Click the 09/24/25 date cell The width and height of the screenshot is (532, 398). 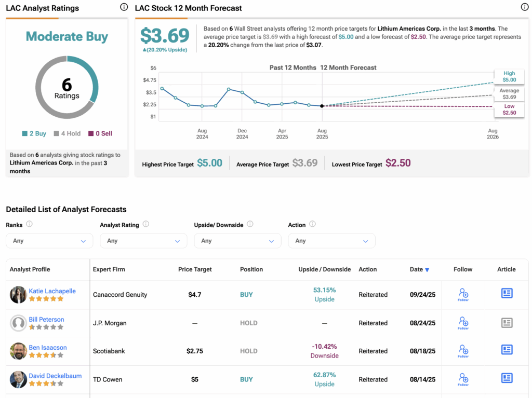pos(422,295)
